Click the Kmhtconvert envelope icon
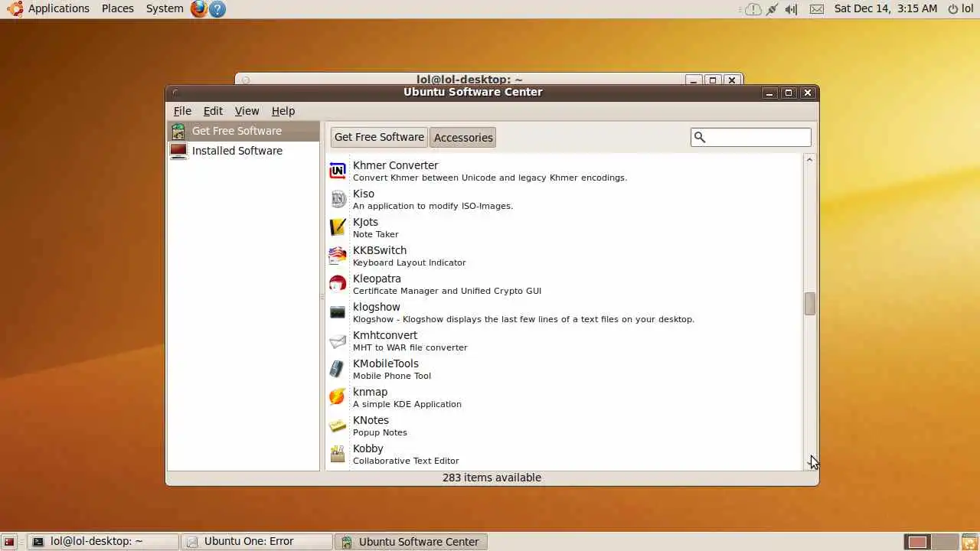Viewport: 980px width, 551px height. [x=338, y=341]
